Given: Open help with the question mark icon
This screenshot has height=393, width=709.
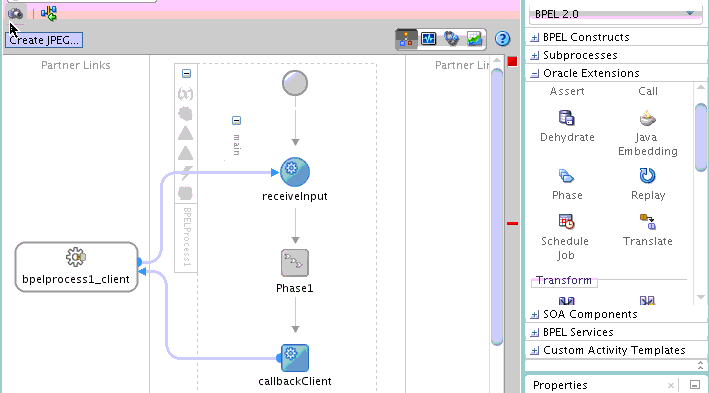Looking at the screenshot, I should click(x=502, y=39).
